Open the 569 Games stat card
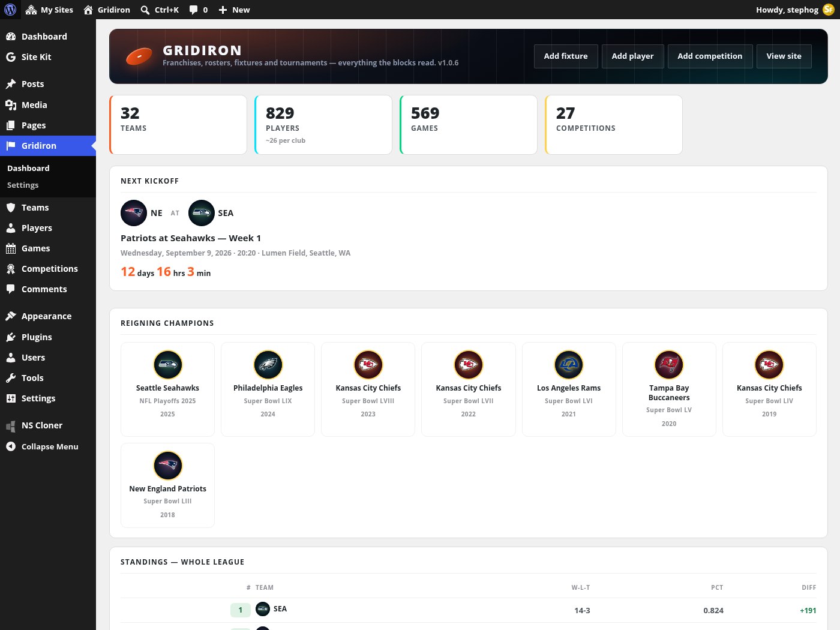This screenshot has width=840, height=630. point(469,125)
